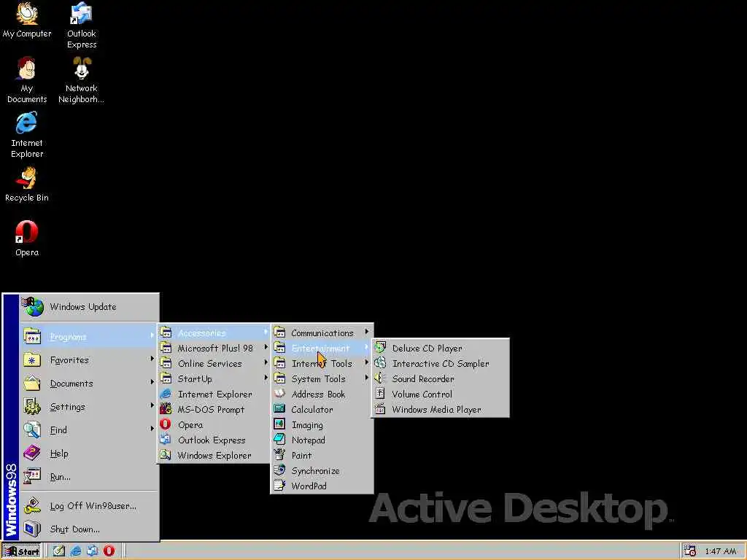
Task: Click the Interactive CD Sampler icon
Action: (380, 363)
